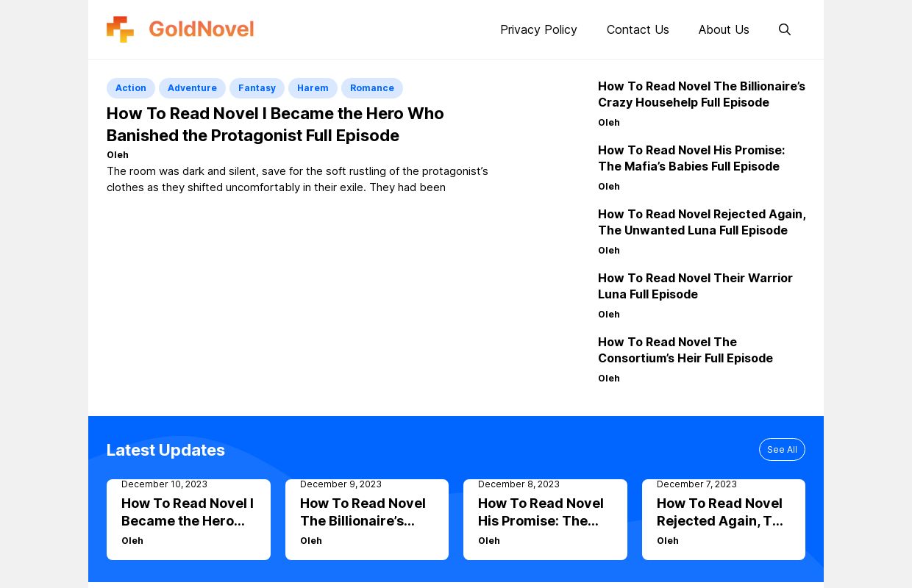912x588 pixels.
Task: Open Their Warrior Luna full episode article
Action: pyautogui.click(x=695, y=286)
